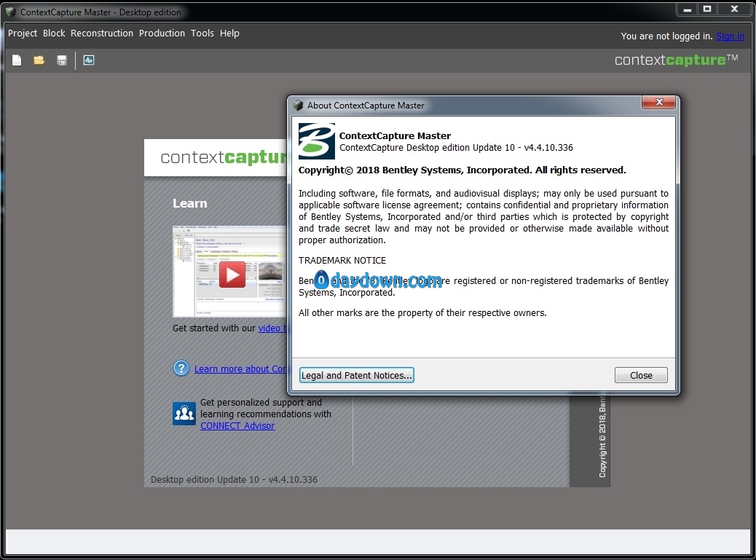This screenshot has height=560, width=756.
Task: Minimize the ContextCapture Master window
Action: click(x=688, y=9)
